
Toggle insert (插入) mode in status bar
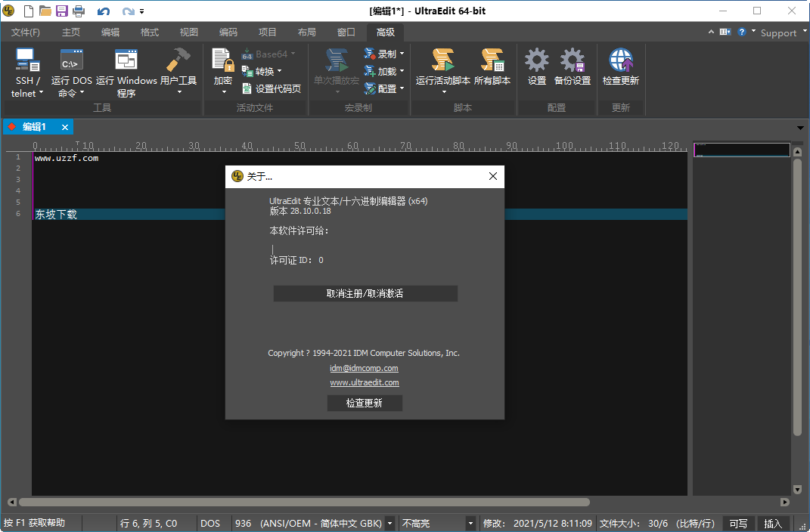(773, 523)
